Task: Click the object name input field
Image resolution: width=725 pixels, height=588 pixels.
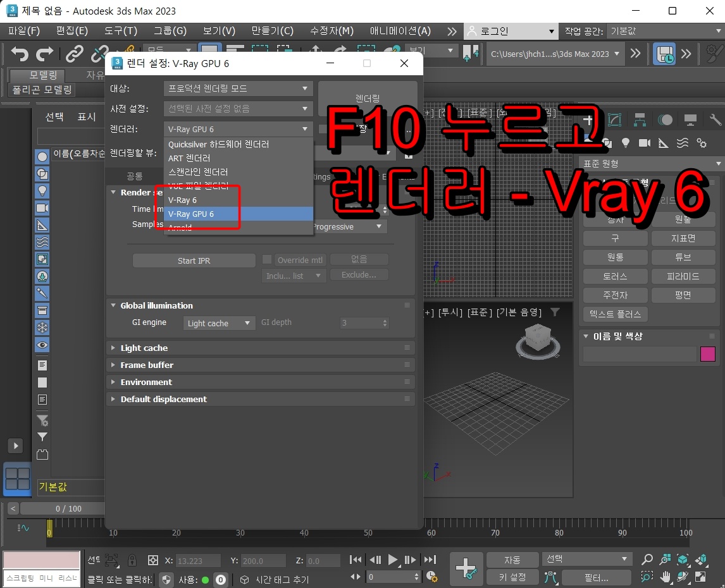Action: pyautogui.click(x=640, y=354)
